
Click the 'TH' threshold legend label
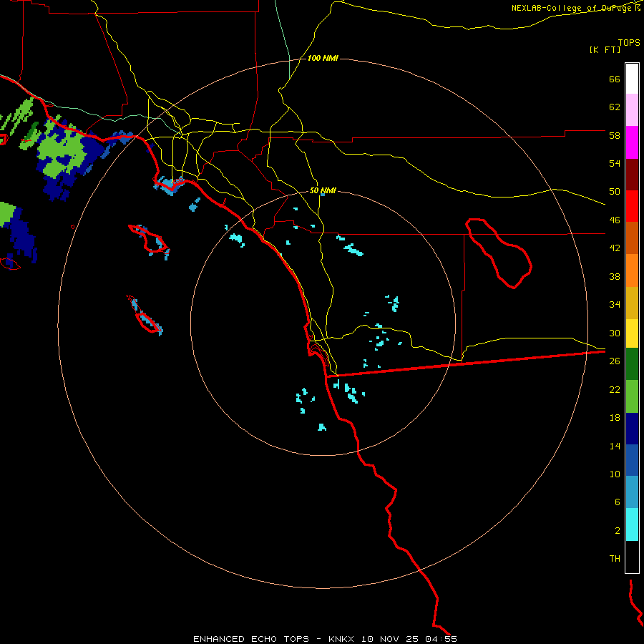click(x=615, y=558)
